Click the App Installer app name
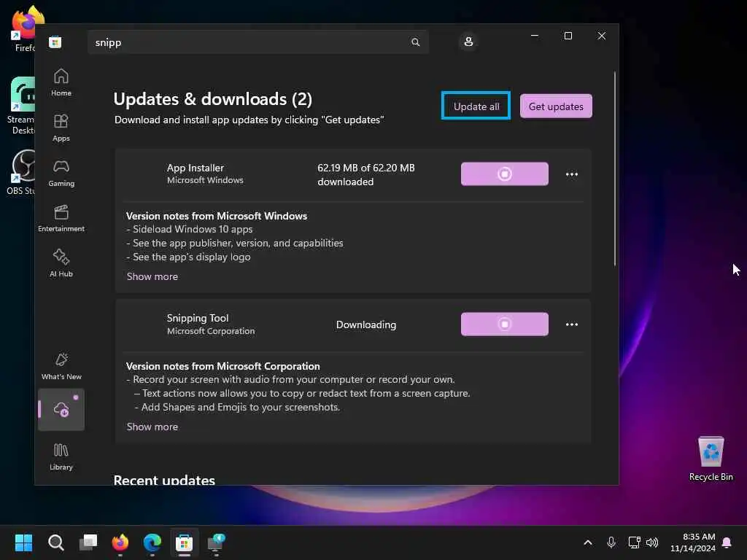Image resolution: width=747 pixels, height=560 pixels. 196,168
